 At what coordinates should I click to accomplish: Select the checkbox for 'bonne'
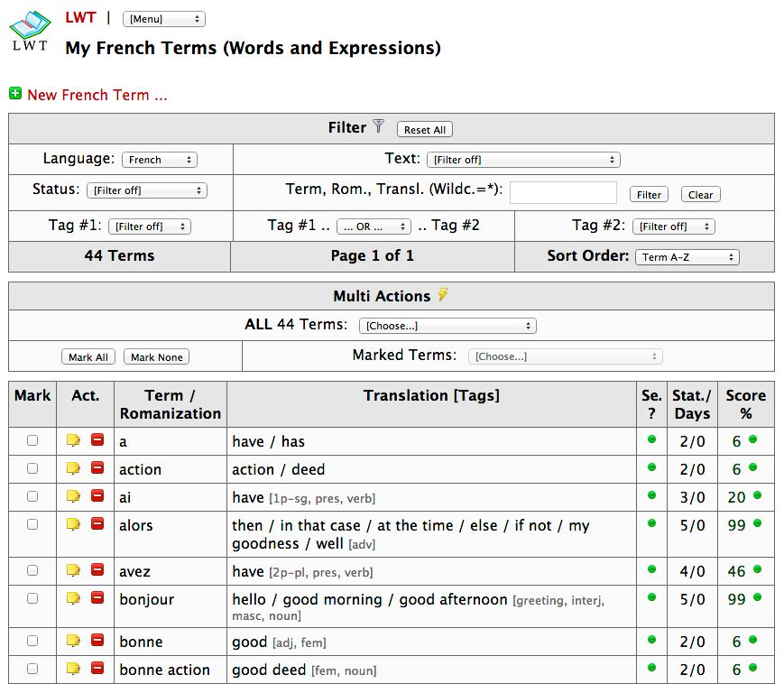click(32, 641)
